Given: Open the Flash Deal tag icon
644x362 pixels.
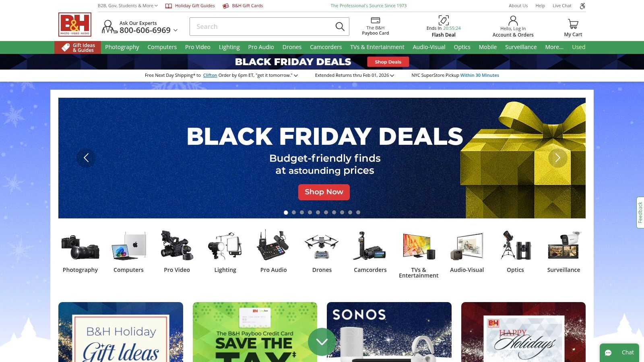Looking at the screenshot, I should 444,20.
